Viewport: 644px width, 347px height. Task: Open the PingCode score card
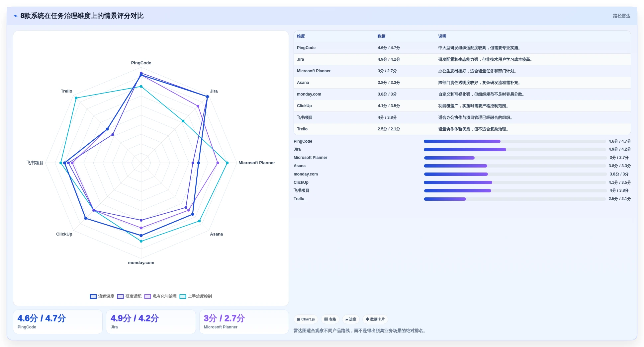pos(58,322)
